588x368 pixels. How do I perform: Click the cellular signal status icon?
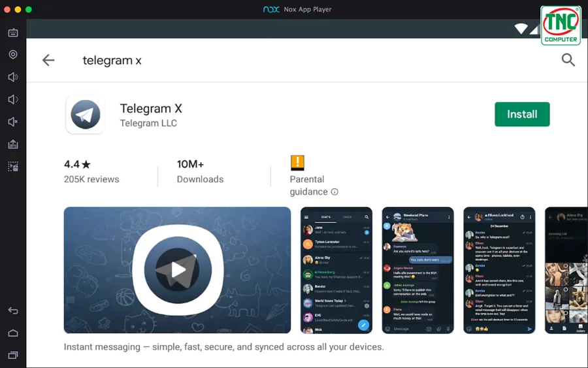(x=534, y=29)
